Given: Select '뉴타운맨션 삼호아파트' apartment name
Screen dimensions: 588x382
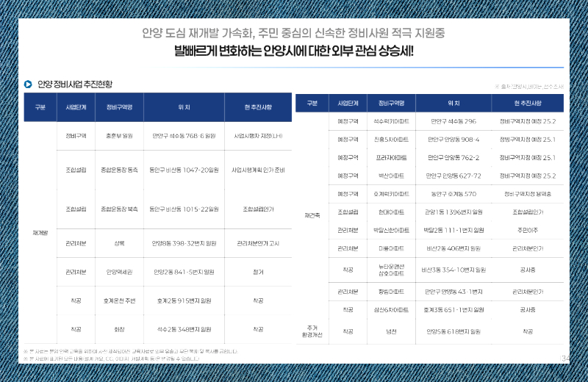Looking at the screenshot, I should (391, 270).
